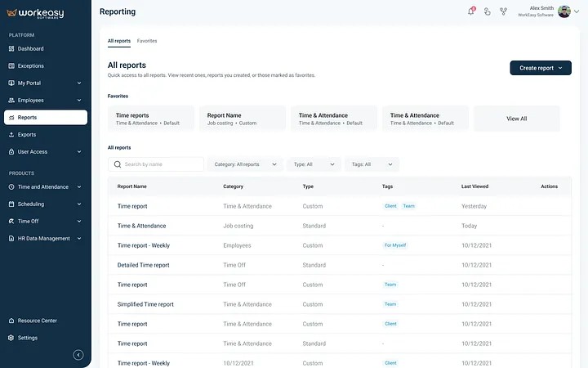Click the WorkEasy logo
Image resolution: width=588 pixels, height=368 pixels.
click(35, 13)
